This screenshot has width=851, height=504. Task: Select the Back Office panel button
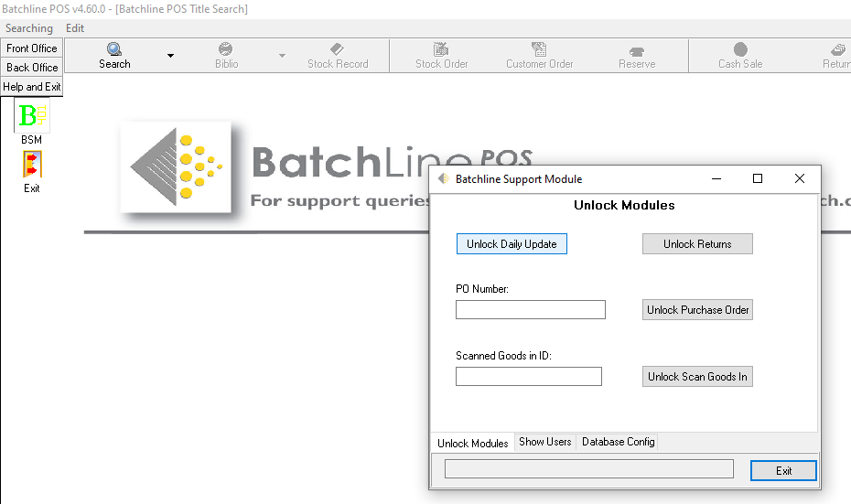[x=32, y=68]
